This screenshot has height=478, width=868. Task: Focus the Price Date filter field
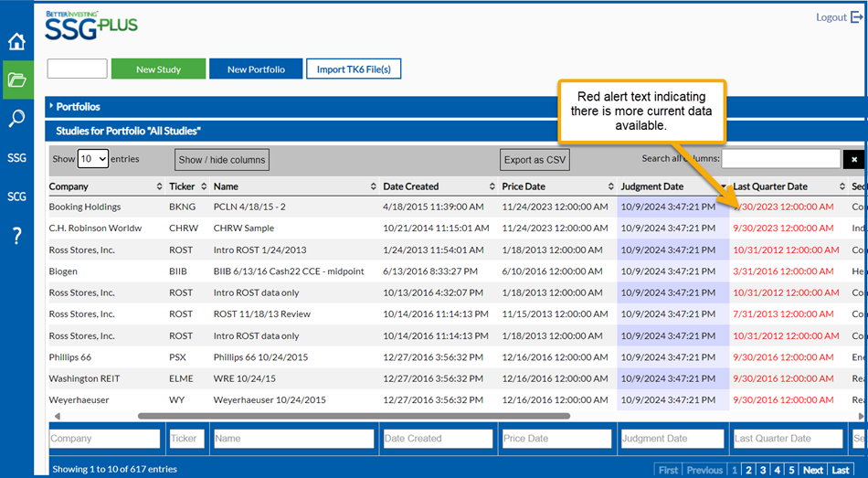(x=557, y=439)
